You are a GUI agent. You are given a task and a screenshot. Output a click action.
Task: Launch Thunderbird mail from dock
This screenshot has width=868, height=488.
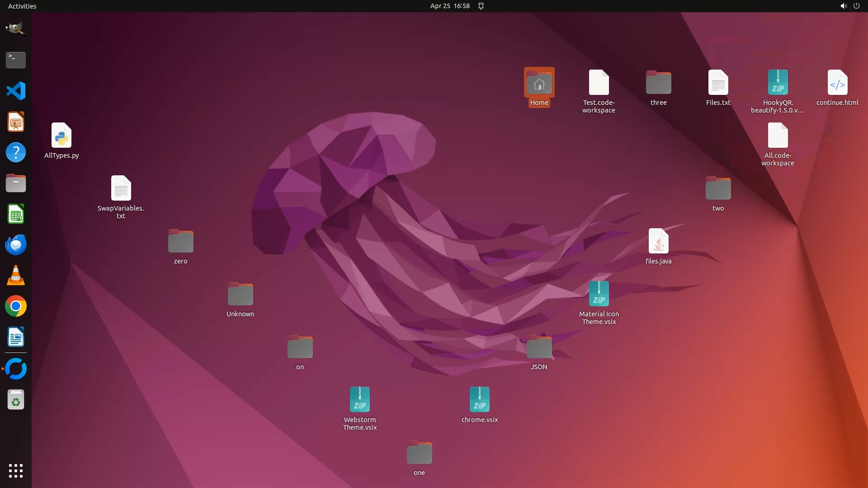(15, 245)
